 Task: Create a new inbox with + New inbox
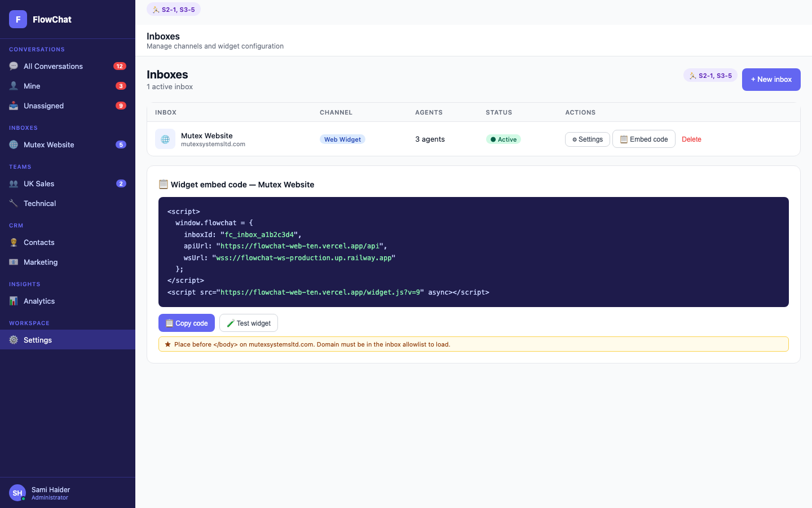pos(771,80)
